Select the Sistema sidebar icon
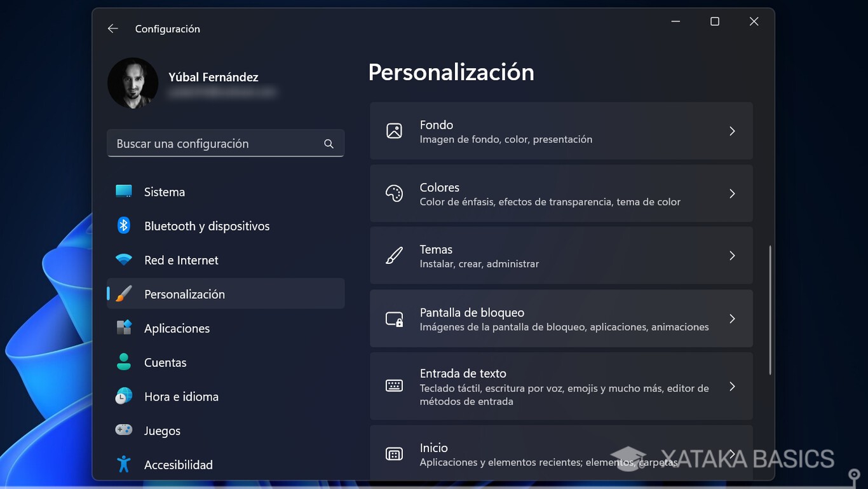The image size is (868, 489). pos(123,191)
